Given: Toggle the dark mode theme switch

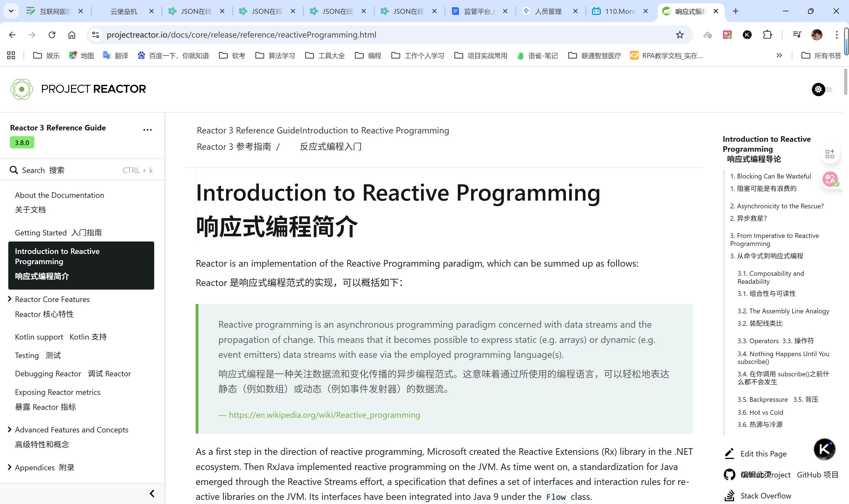Looking at the screenshot, I should pyautogui.click(x=822, y=89).
